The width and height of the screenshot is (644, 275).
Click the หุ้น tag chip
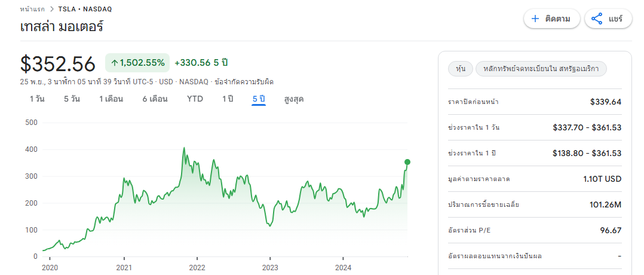(x=461, y=69)
